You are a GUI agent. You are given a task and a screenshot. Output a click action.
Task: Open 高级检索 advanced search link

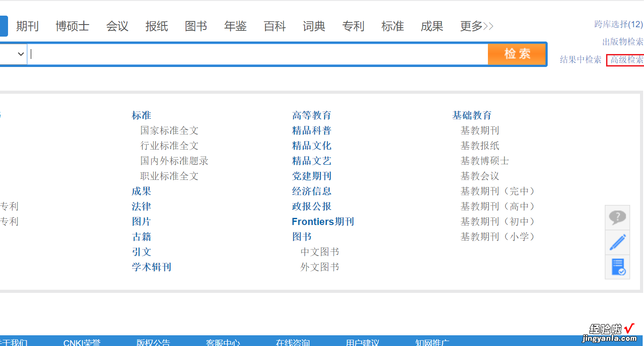pyautogui.click(x=627, y=59)
